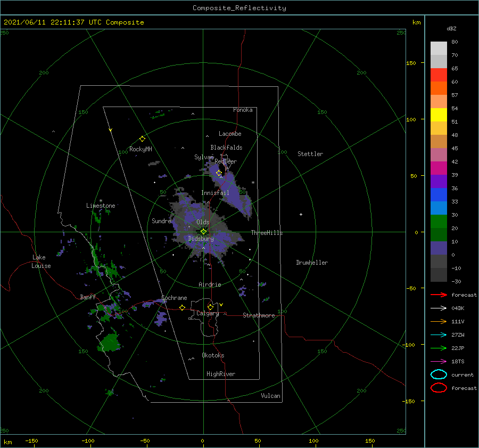Click the HighRiver label

click(x=221, y=374)
